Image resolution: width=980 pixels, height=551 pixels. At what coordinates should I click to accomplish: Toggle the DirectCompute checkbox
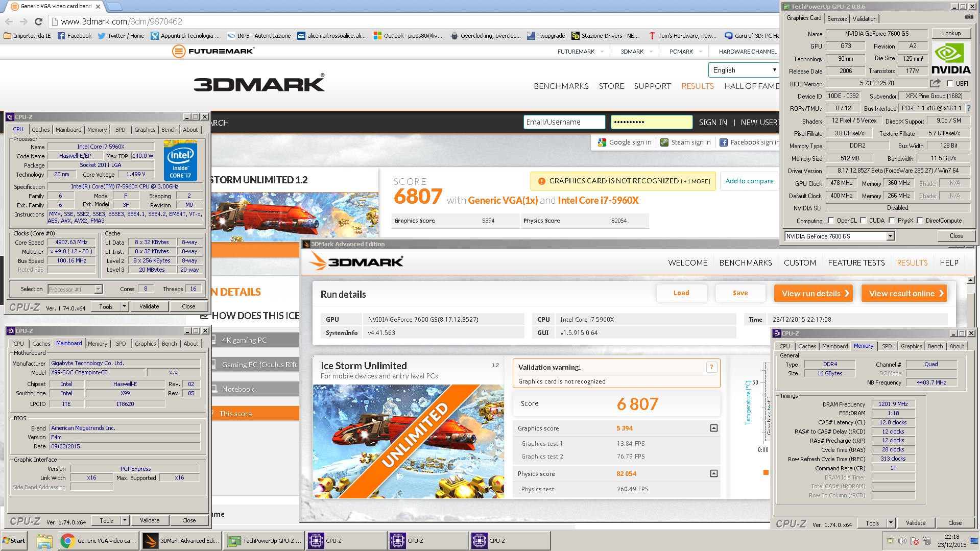[920, 221]
